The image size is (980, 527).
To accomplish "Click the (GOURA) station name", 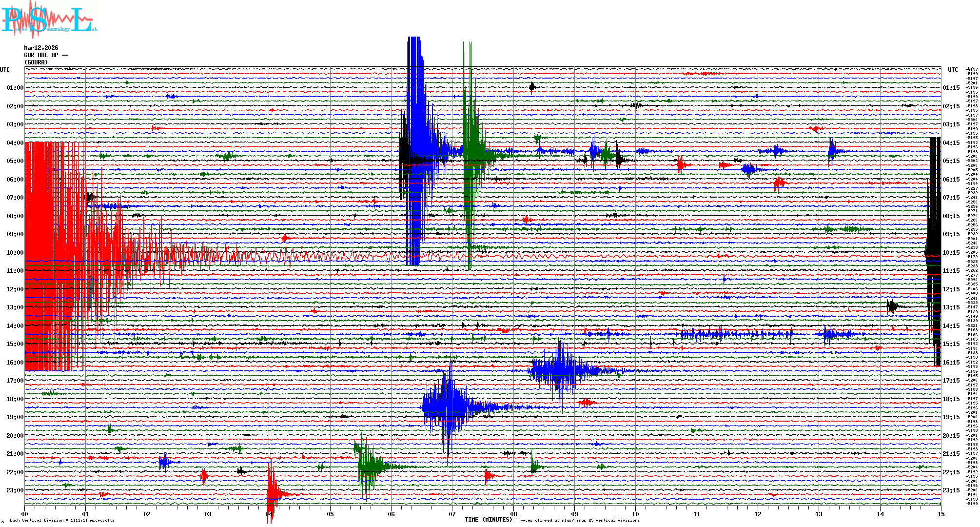I will 36,62.
